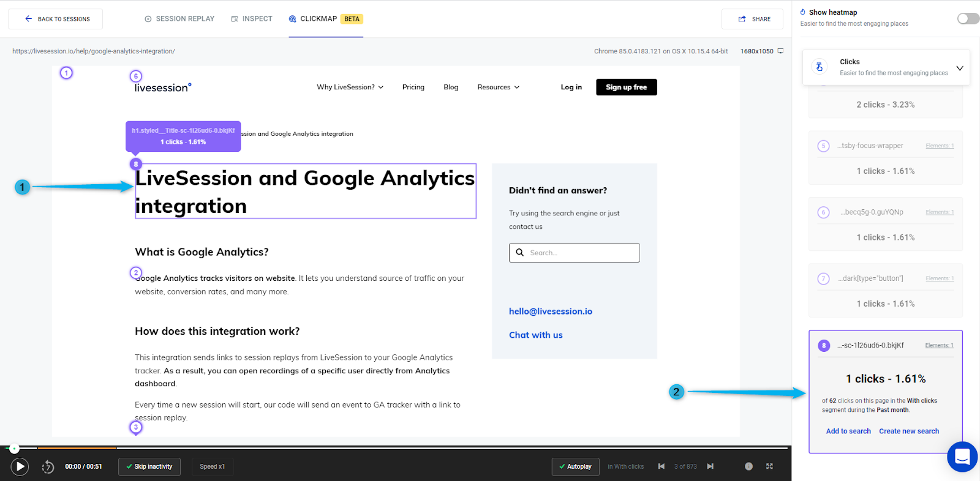
Task: Toggle Skip inactivity option
Action: (x=149, y=466)
